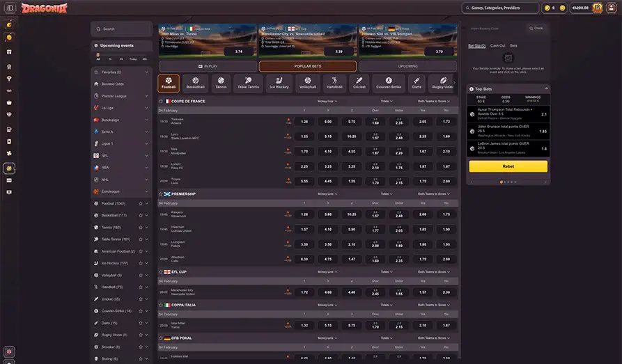Screen dimensions: 622x364
Task: Select Volleyball sport icon in sports strip
Action: pyautogui.click(x=308, y=84)
